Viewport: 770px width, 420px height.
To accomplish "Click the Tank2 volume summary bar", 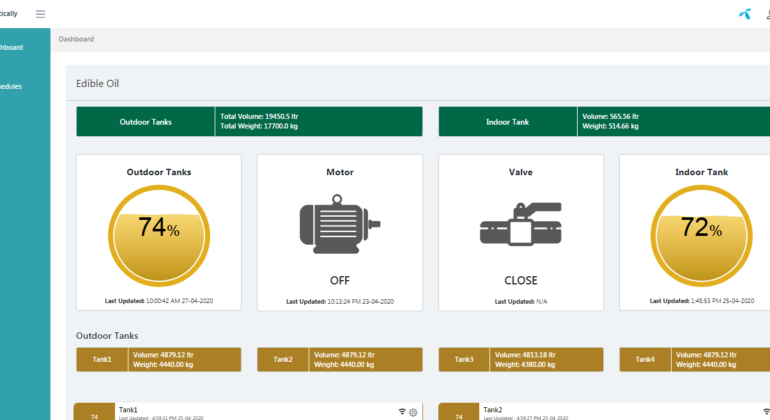I will point(340,359).
